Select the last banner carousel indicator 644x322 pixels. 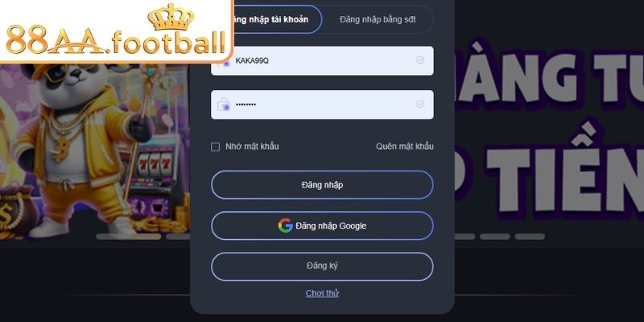[530, 237]
